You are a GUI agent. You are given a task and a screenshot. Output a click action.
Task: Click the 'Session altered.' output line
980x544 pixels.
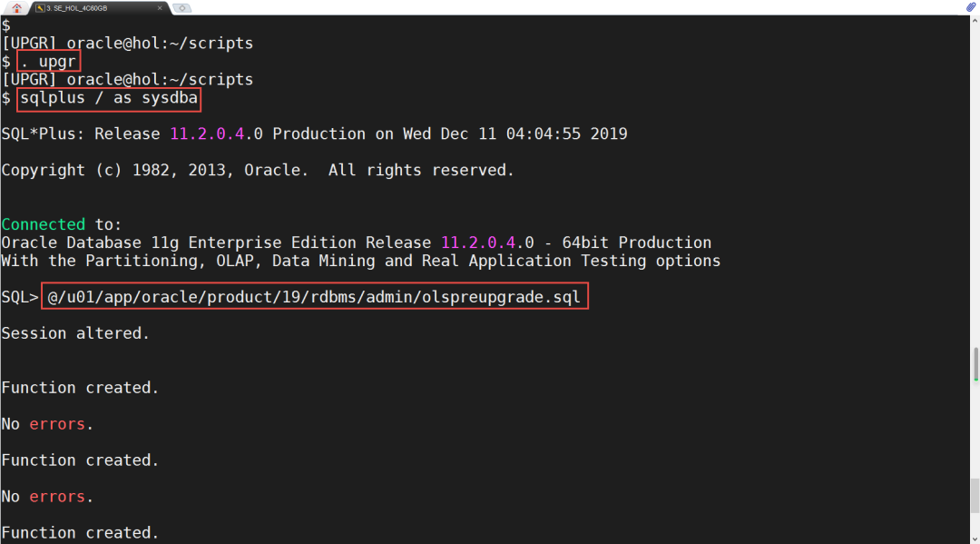(x=75, y=333)
